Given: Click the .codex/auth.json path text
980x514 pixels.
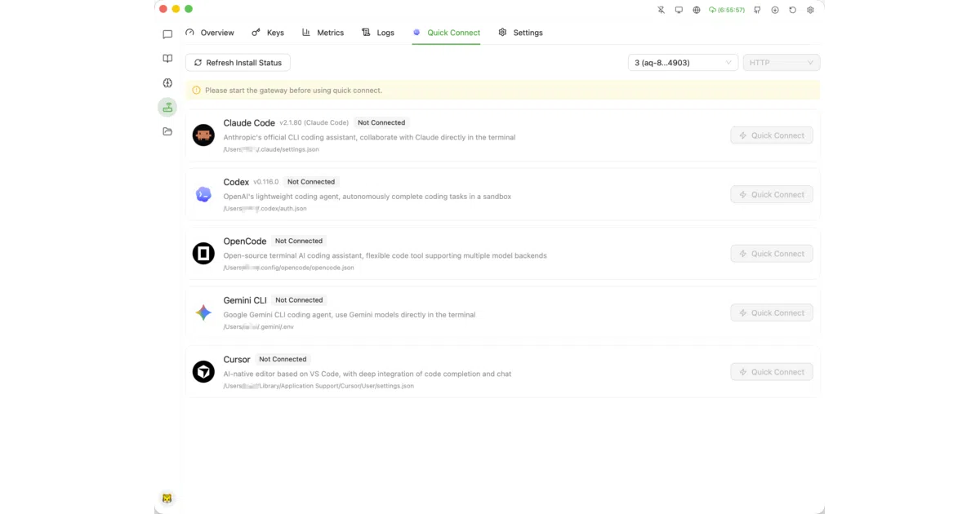Looking at the screenshot, I should pos(265,209).
